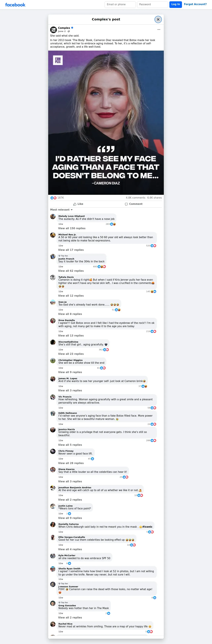
Task: Click the thumbs-up Like icon under post
Action: [x=75, y=204]
